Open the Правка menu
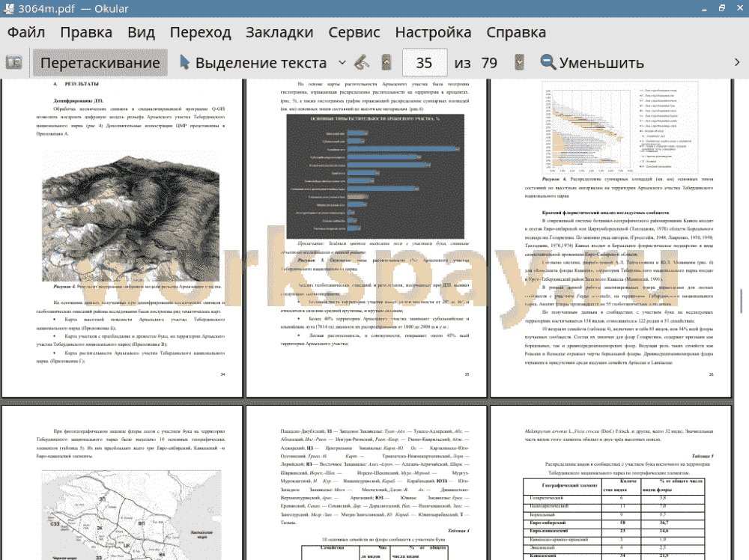749x560 pixels. click(86, 32)
